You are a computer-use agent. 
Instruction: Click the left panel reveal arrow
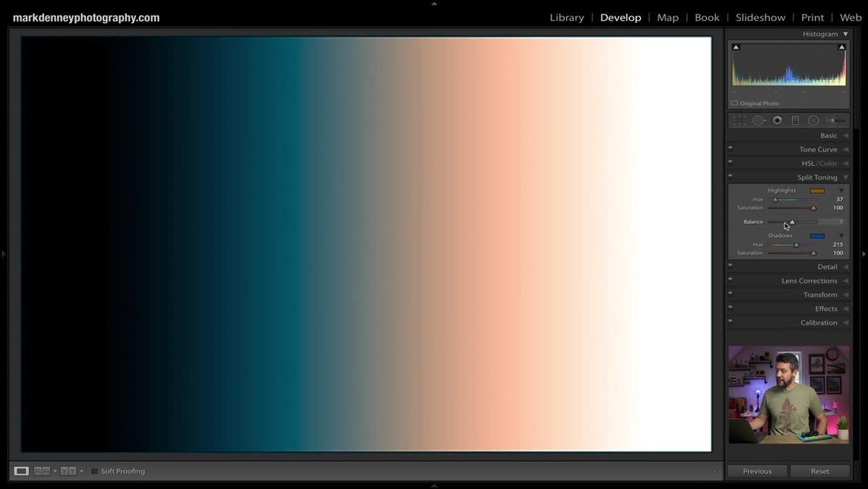pyautogui.click(x=4, y=254)
